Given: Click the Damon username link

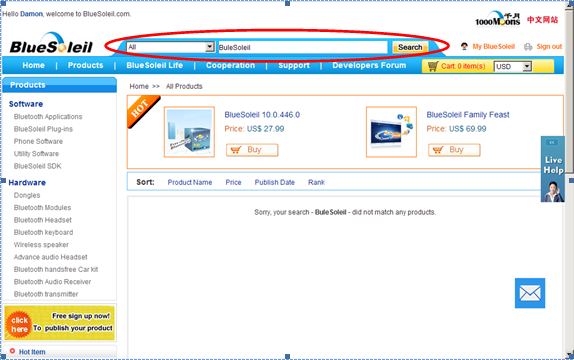Looking at the screenshot, I should point(31,14).
